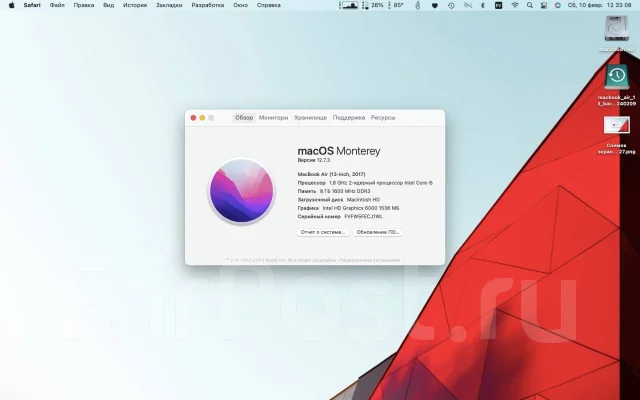
Task: Open Control Center from menu bar
Action: click(544, 5)
